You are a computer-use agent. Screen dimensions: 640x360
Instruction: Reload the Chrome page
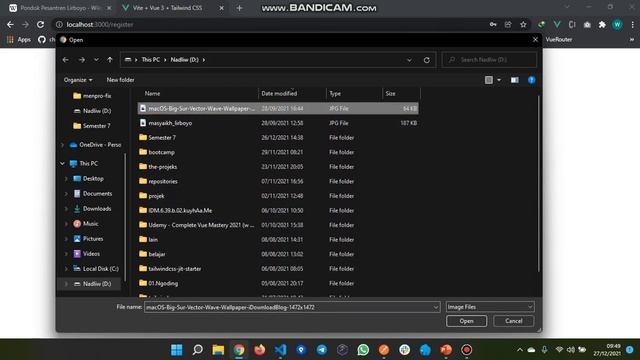[x=40, y=24]
